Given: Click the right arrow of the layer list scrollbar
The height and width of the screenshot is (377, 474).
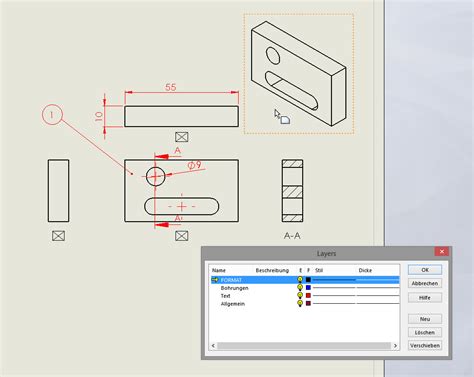Looking at the screenshot, I should pyautogui.click(x=395, y=346).
